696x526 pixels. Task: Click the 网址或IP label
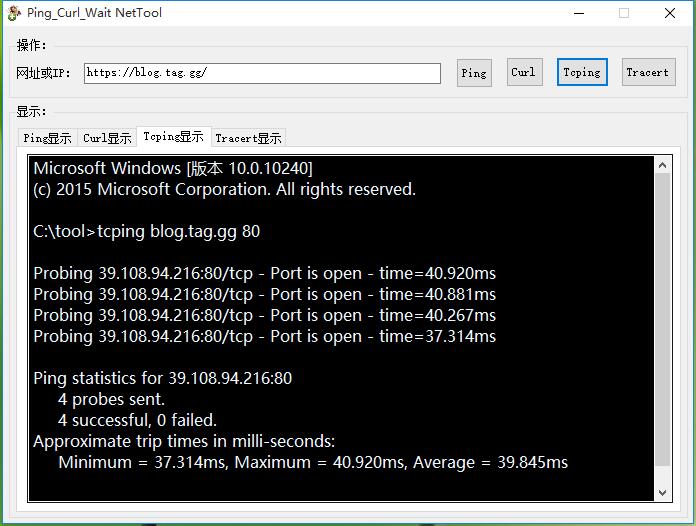(44, 73)
